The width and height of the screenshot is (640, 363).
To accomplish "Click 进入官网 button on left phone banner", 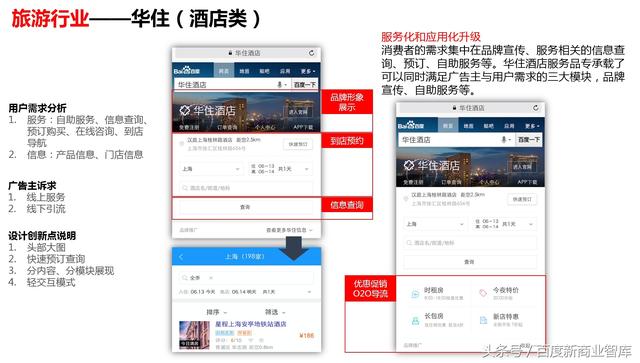I will (298, 111).
